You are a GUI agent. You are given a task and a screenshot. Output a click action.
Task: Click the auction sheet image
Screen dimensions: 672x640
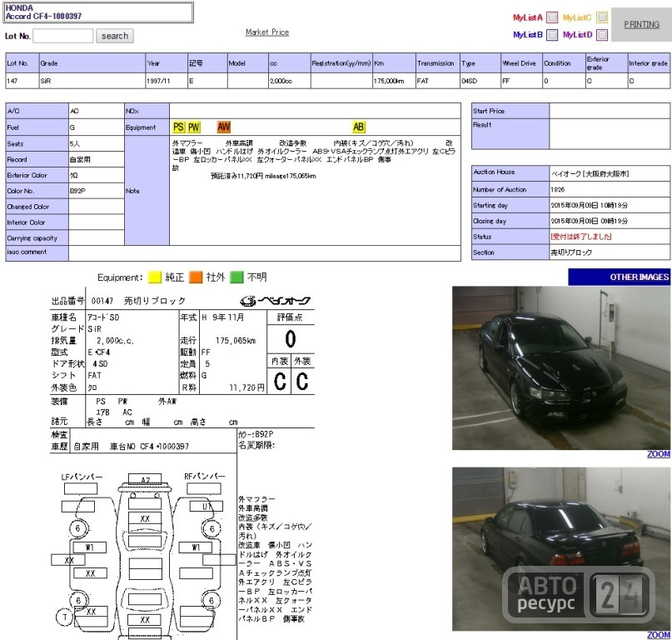182,465
